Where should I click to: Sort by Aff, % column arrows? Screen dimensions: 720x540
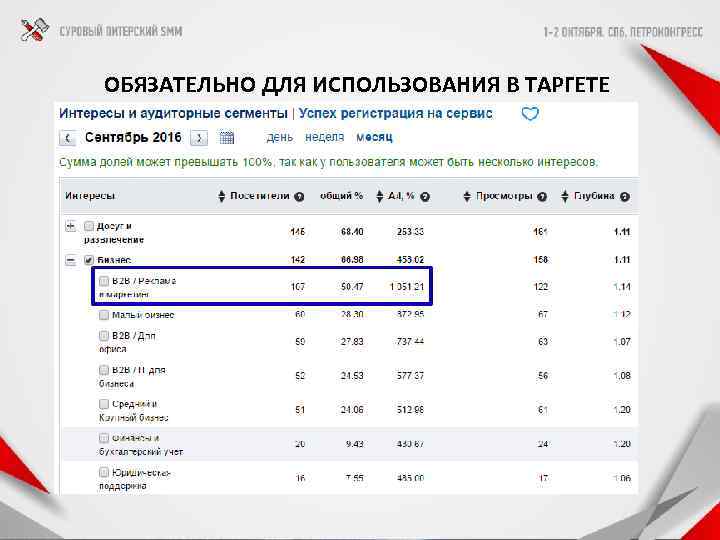coord(379,197)
